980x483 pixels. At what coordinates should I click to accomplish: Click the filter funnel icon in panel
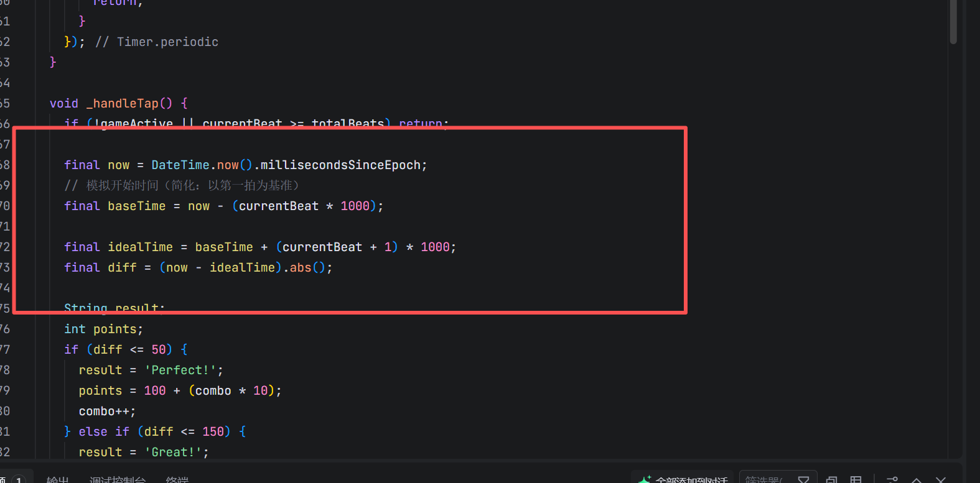tap(803, 480)
